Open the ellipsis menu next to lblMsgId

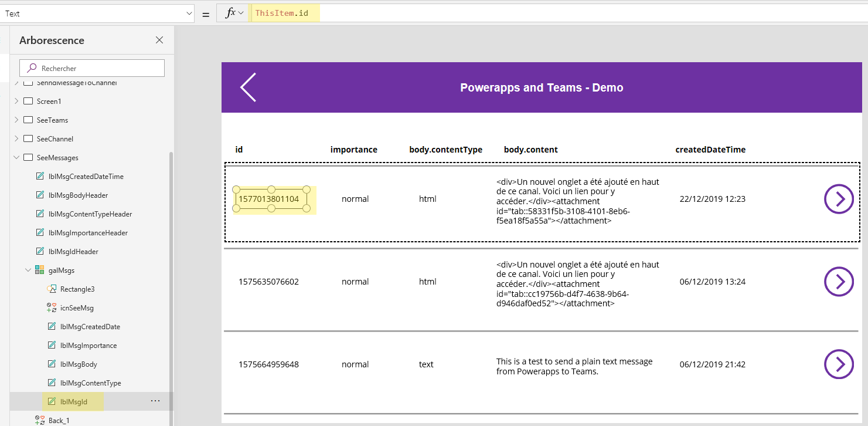coord(155,400)
